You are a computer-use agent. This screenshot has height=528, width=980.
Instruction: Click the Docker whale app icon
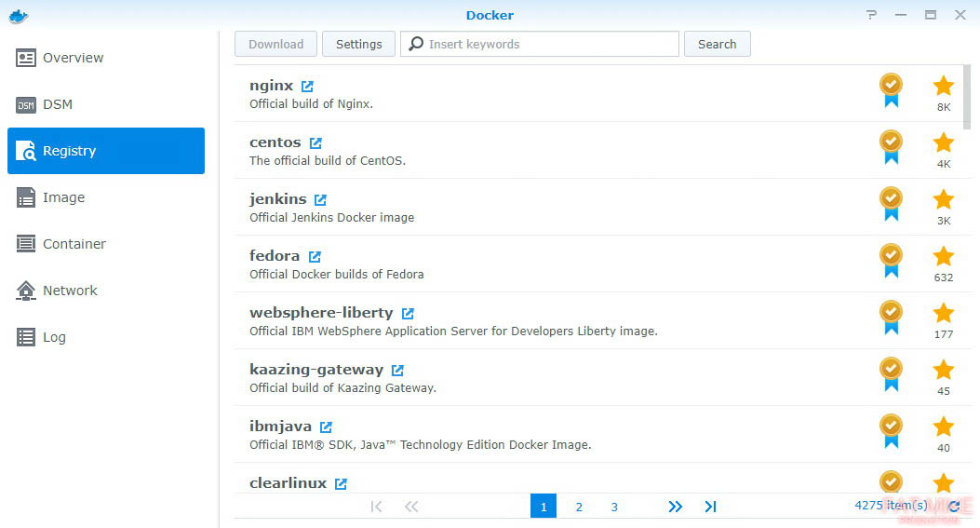pyautogui.click(x=19, y=16)
